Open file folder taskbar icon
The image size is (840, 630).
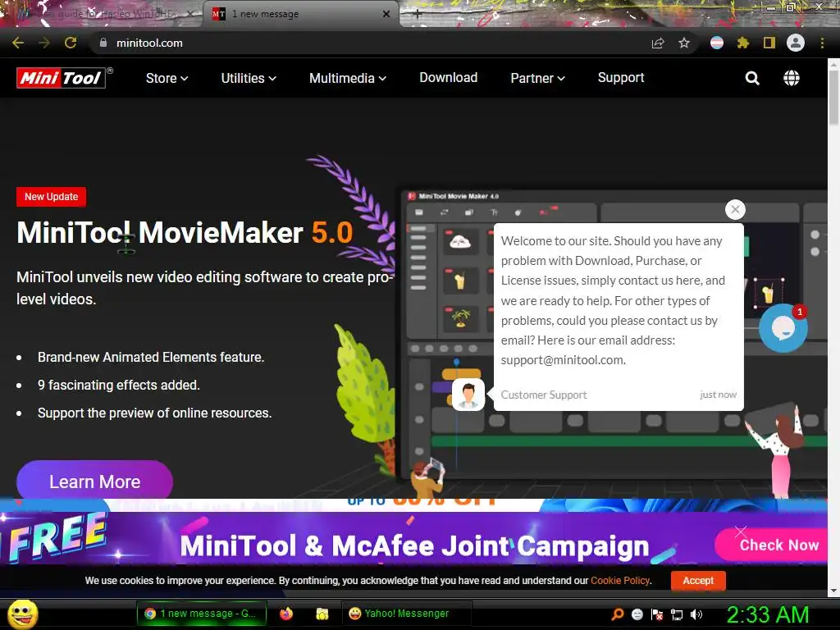pyautogui.click(x=322, y=614)
